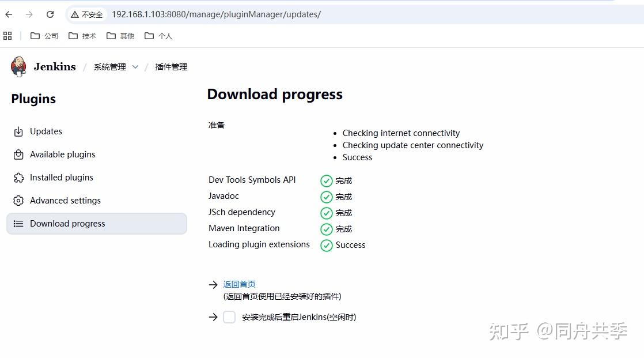Click the green success toggle for Maven Integration

coord(326,229)
